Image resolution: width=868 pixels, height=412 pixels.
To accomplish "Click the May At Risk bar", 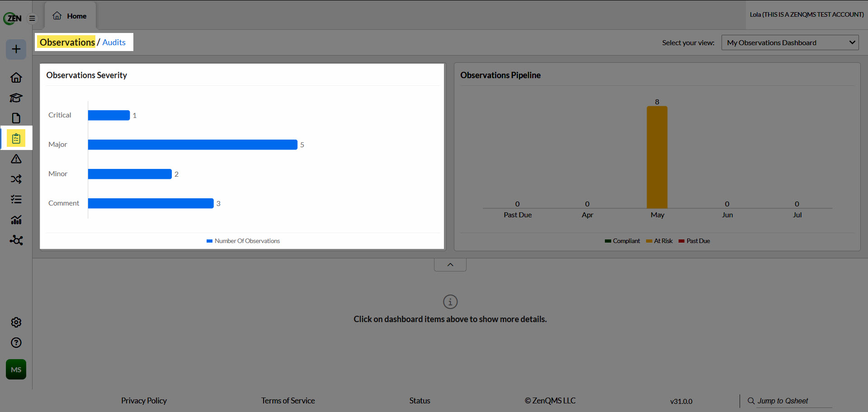I will [657, 157].
